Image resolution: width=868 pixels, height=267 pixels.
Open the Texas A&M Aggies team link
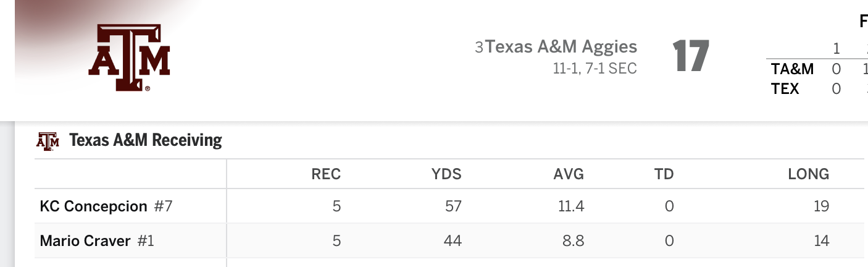click(x=561, y=47)
